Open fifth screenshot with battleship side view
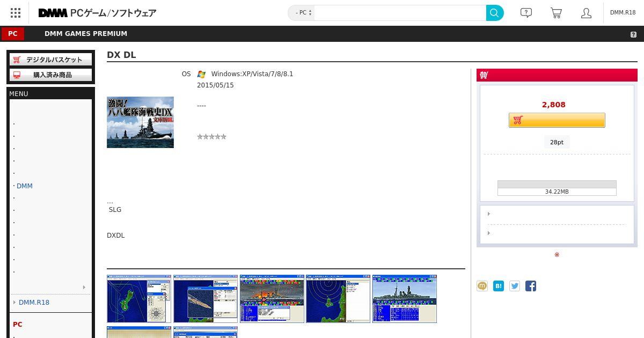 click(x=405, y=299)
